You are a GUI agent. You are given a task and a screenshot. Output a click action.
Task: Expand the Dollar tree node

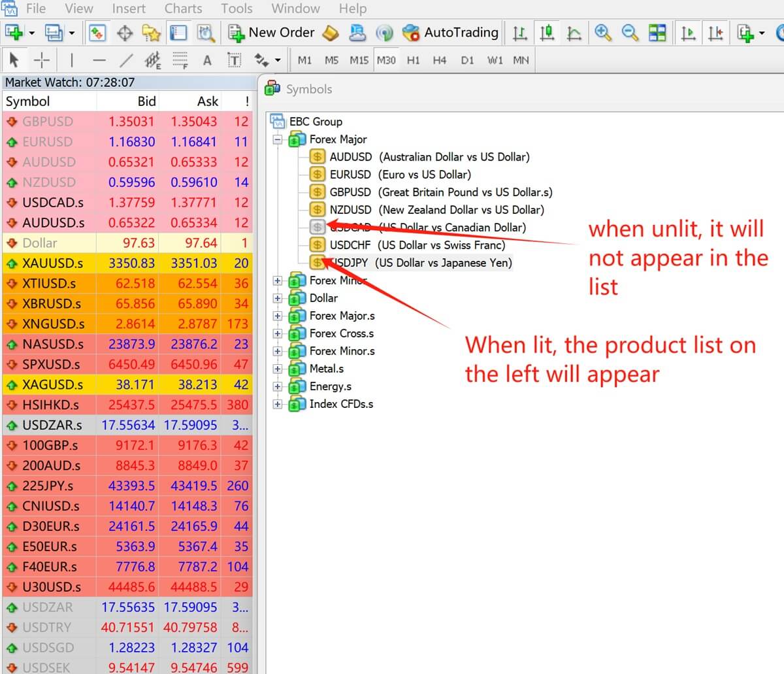coord(278,298)
